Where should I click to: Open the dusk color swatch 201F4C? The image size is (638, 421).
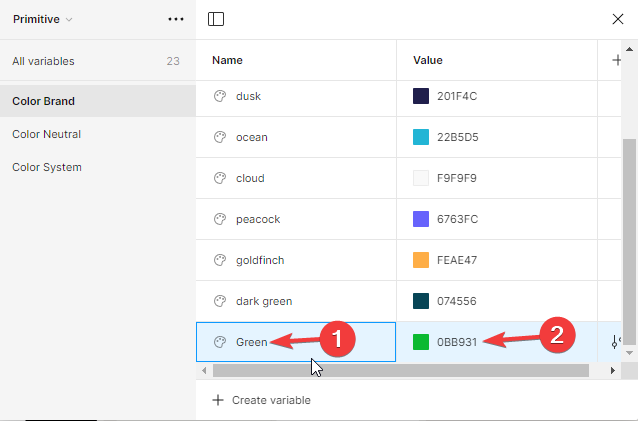[421, 96]
